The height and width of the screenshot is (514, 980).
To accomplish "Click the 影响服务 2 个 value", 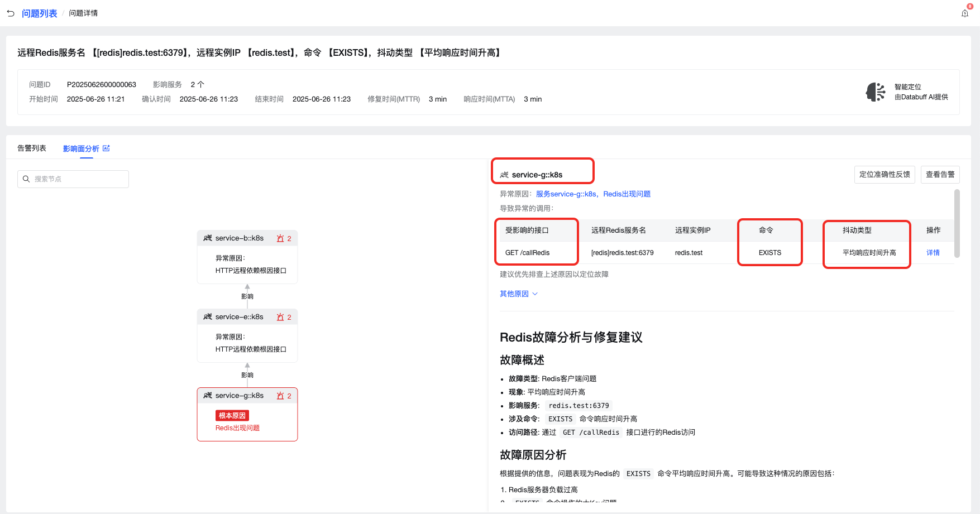I will [198, 85].
